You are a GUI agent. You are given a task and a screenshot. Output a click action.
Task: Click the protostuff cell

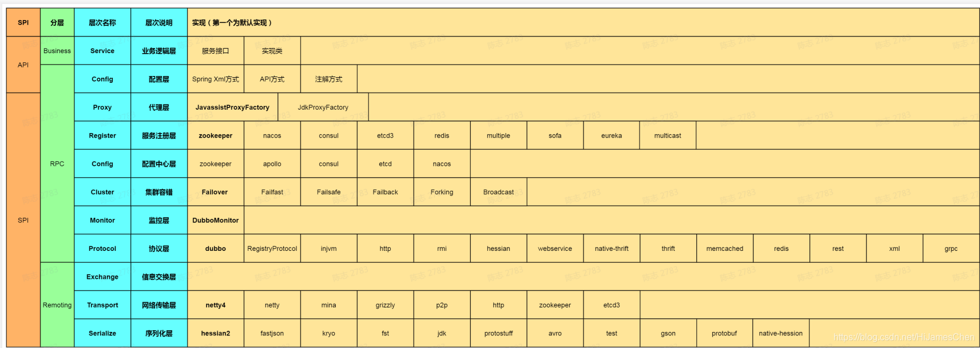point(499,334)
